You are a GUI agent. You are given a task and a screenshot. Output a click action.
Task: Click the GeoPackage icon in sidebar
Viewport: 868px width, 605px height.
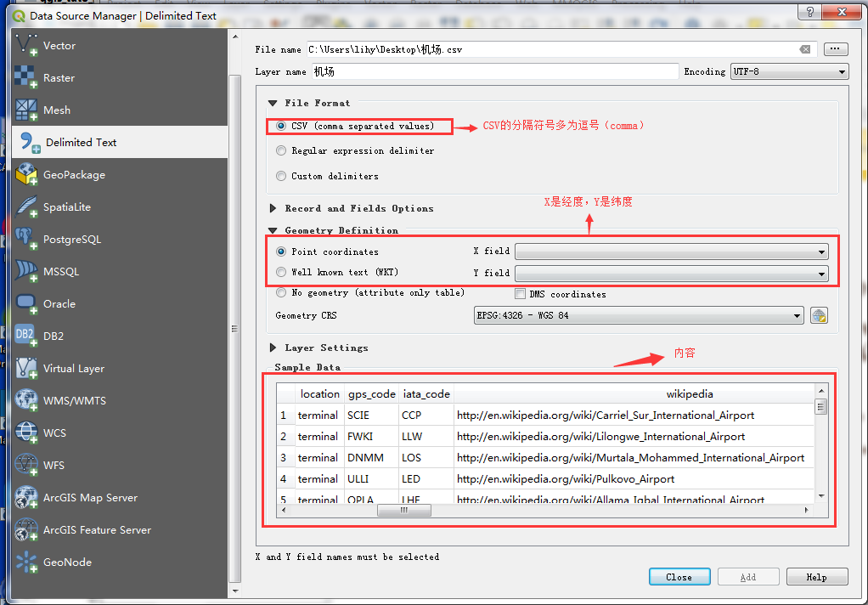click(27, 175)
